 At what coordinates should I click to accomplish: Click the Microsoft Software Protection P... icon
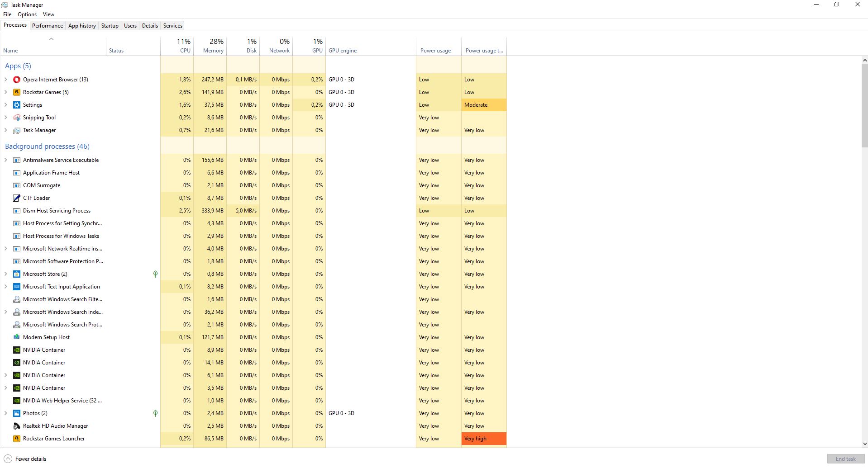tap(17, 261)
